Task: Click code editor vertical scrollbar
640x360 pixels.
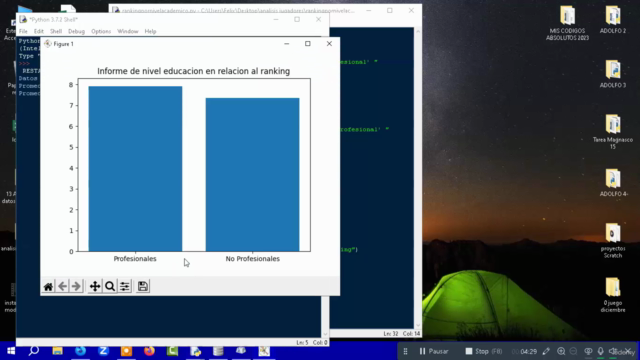Action: pos(418,178)
